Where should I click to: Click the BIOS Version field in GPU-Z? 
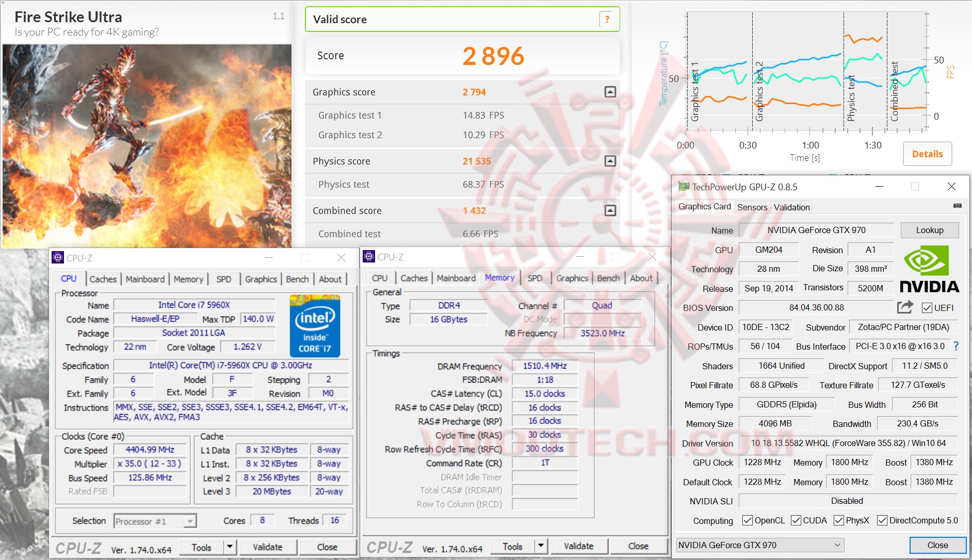[816, 307]
